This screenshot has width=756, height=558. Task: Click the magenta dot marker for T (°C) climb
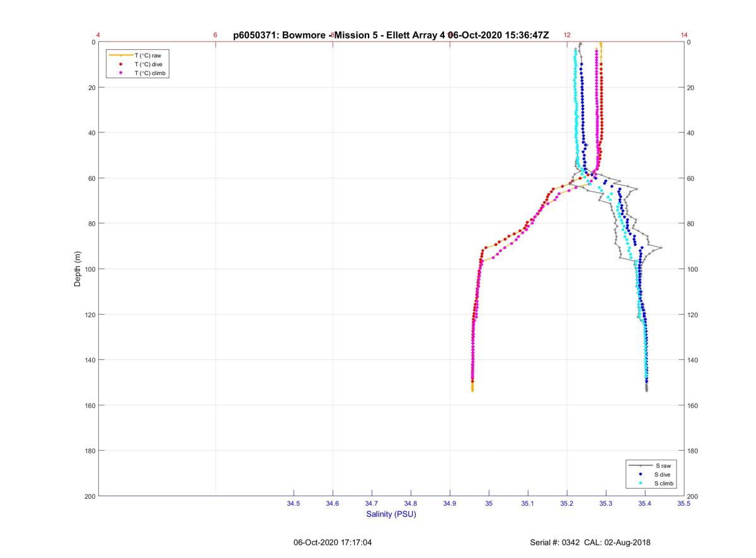pyautogui.click(x=120, y=73)
